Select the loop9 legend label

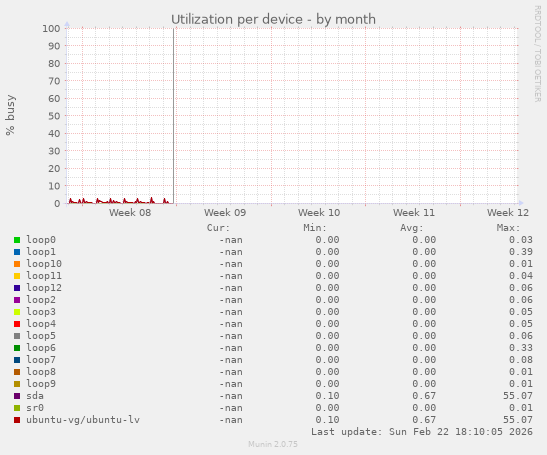41,384
